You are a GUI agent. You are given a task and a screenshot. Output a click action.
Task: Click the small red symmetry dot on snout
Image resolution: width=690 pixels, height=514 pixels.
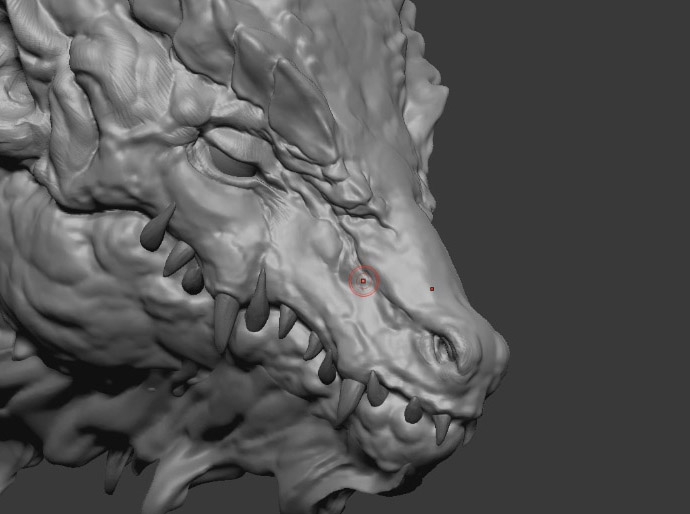coord(432,289)
